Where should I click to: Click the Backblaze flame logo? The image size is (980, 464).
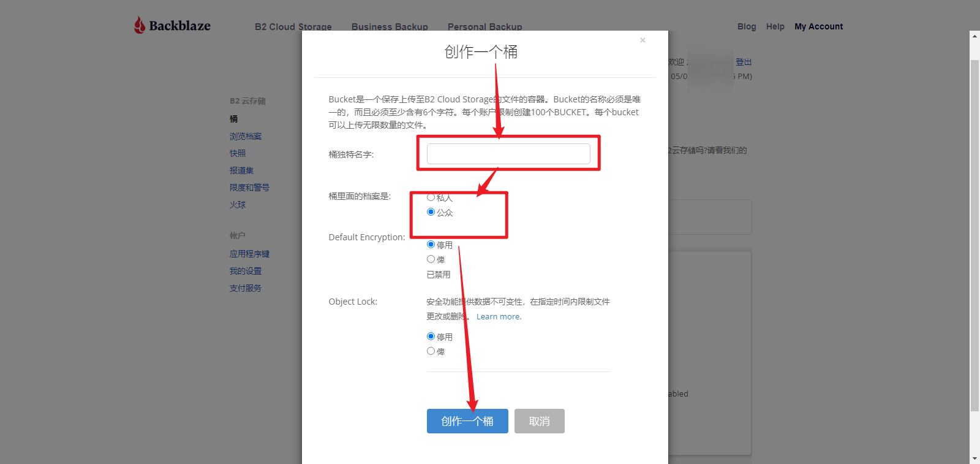[x=140, y=25]
